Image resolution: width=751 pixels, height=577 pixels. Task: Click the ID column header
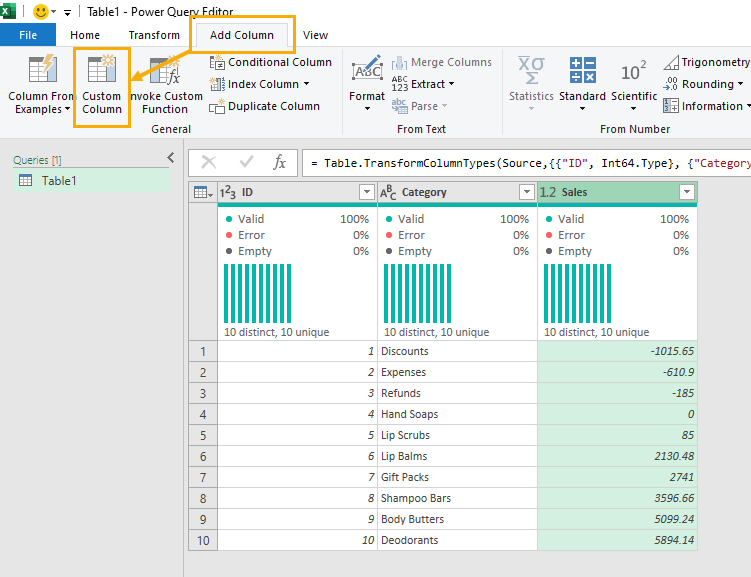pyautogui.click(x=297, y=192)
